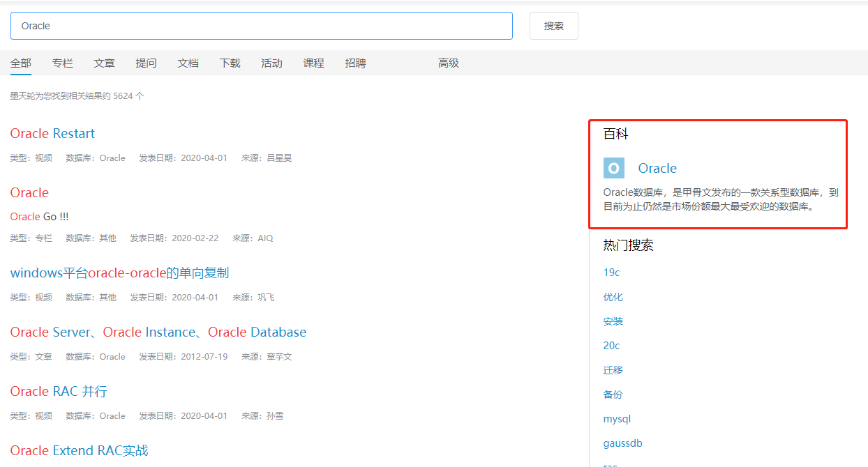The image size is (868, 467).
Task: Open the windows平台oracle-oracle的单向复制 result
Action: pyautogui.click(x=119, y=273)
